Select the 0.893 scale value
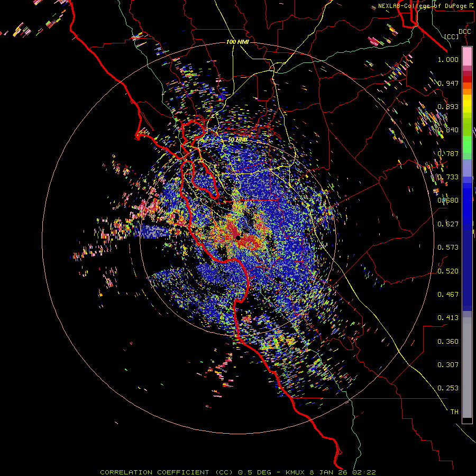 (448, 106)
